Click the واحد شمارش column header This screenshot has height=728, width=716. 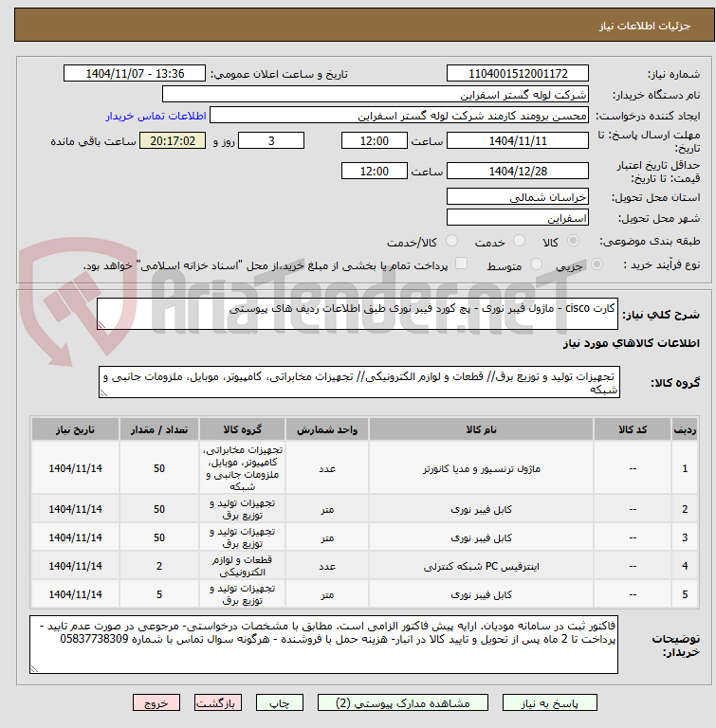(x=327, y=429)
